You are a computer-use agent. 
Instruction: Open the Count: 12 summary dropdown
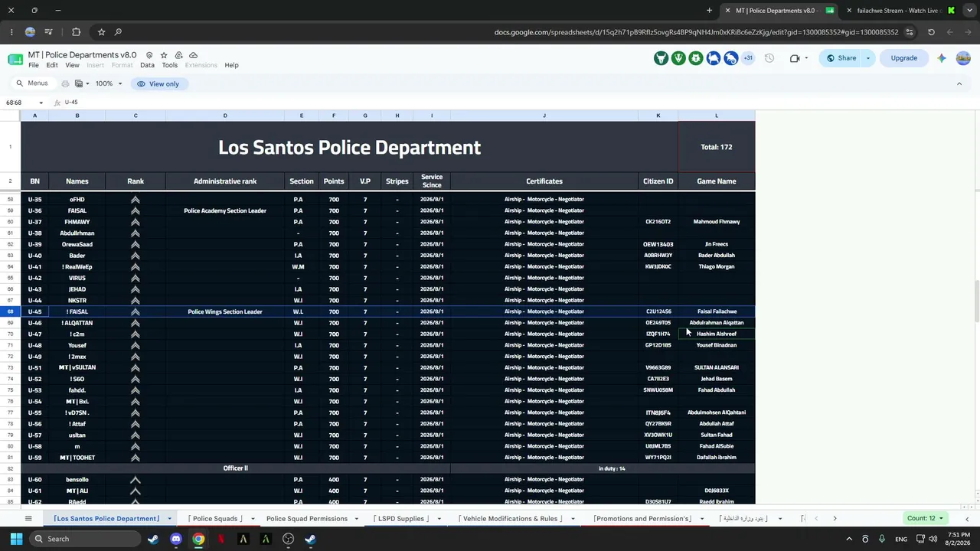925,518
